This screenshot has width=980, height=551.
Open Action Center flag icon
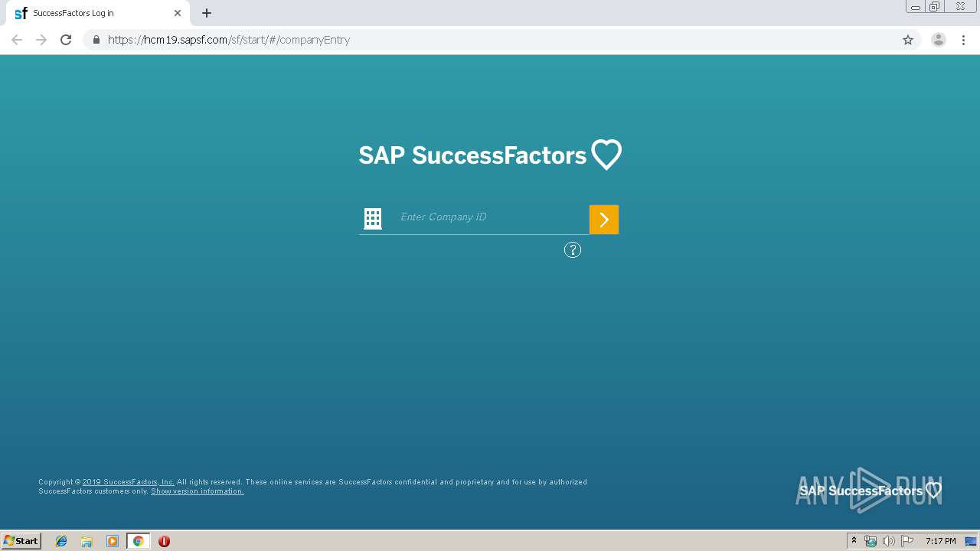907,541
